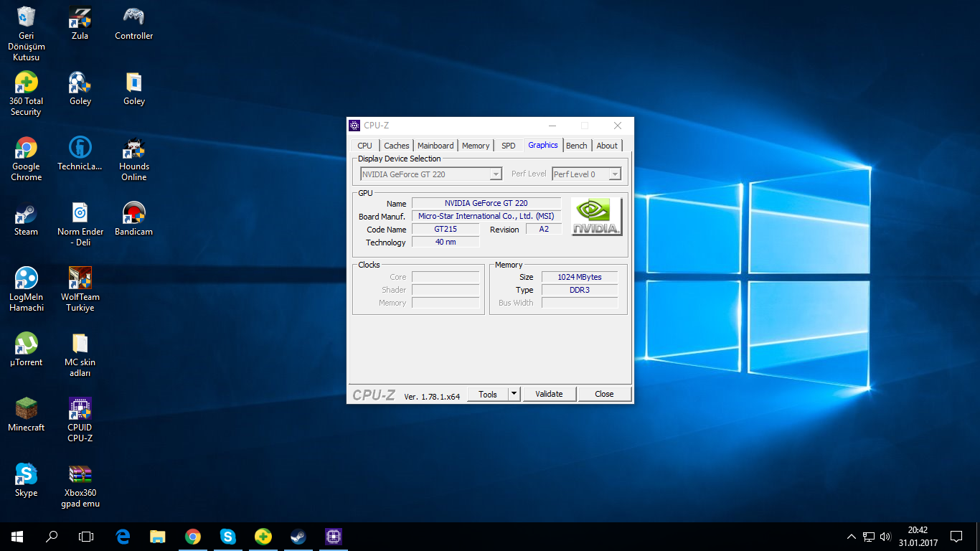Select the Google Chrome desktop shortcut
Image resolution: width=980 pixels, height=551 pixels.
point(26,159)
